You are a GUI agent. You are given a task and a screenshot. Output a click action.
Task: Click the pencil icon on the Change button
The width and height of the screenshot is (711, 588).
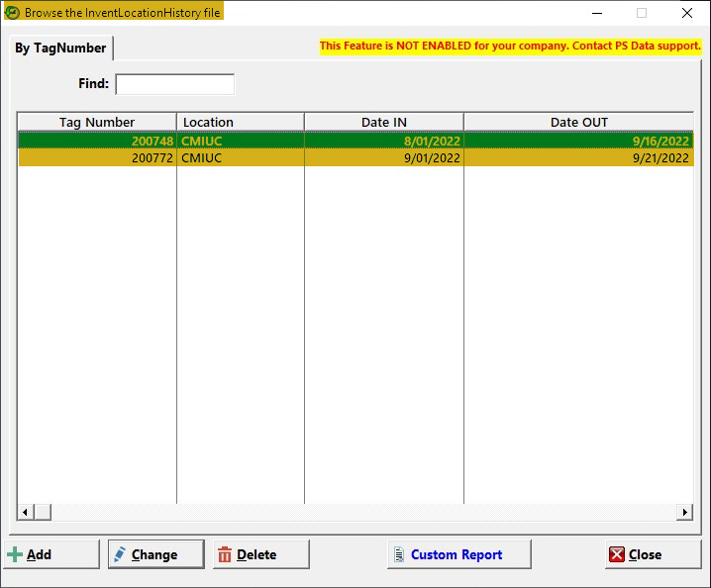click(120, 554)
